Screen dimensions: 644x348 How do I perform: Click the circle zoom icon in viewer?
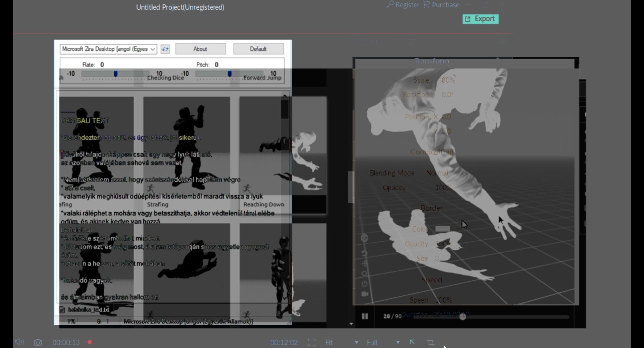click(x=365, y=274)
